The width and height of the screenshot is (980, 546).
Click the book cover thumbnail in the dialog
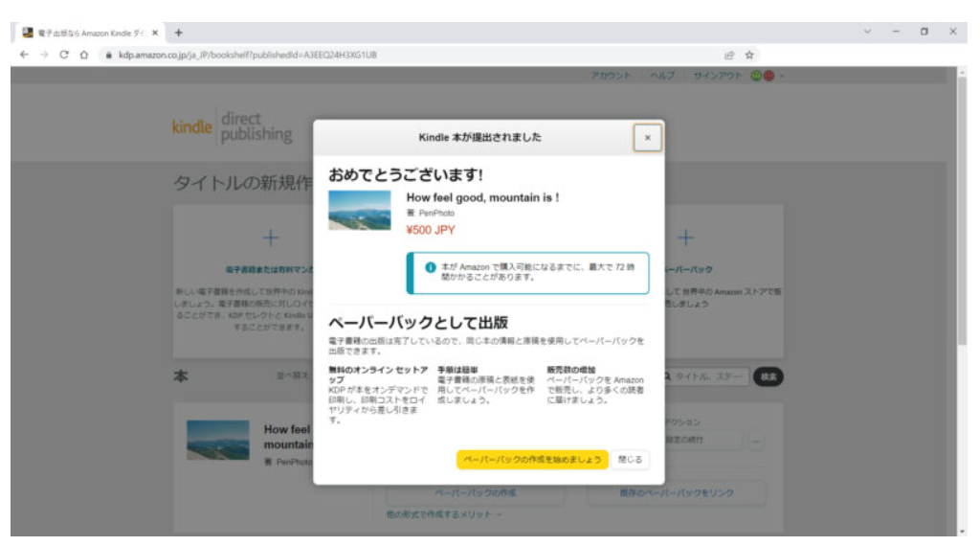360,211
